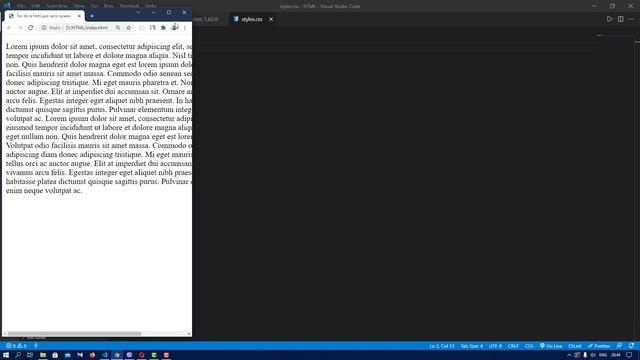Close the current browser tab
This screenshot has width=640, height=360.
[x=79, y=16]
